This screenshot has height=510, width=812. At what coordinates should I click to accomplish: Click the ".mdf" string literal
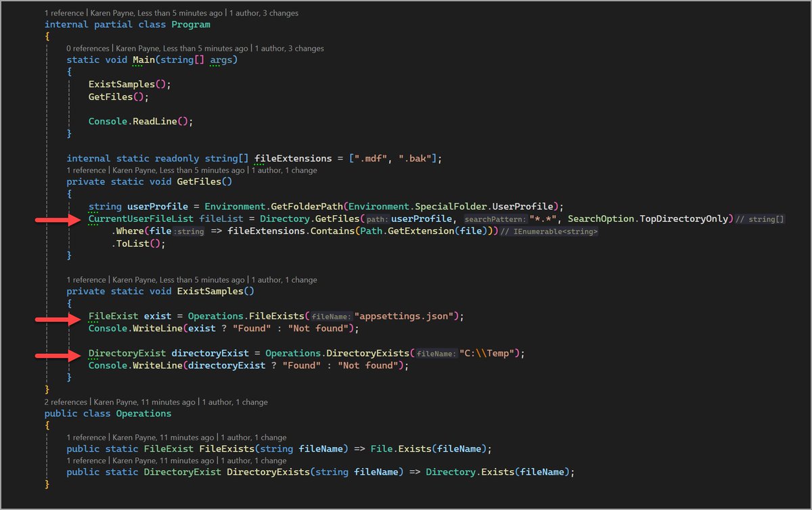(x=371, y=158)
